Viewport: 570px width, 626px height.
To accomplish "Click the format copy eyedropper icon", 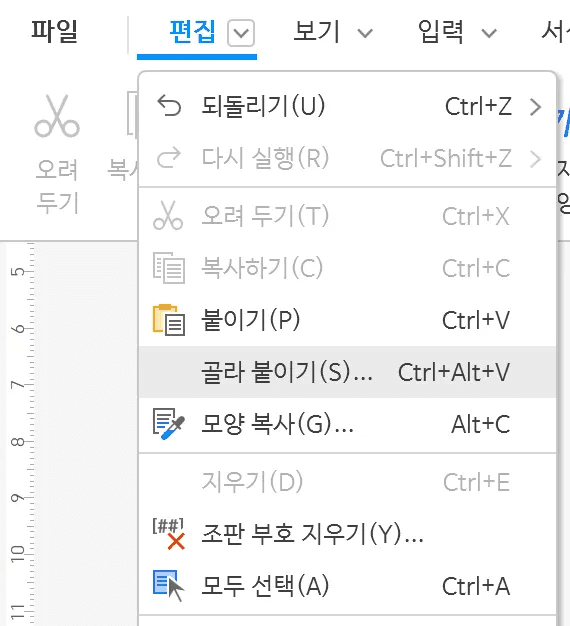I will point(169,424).
